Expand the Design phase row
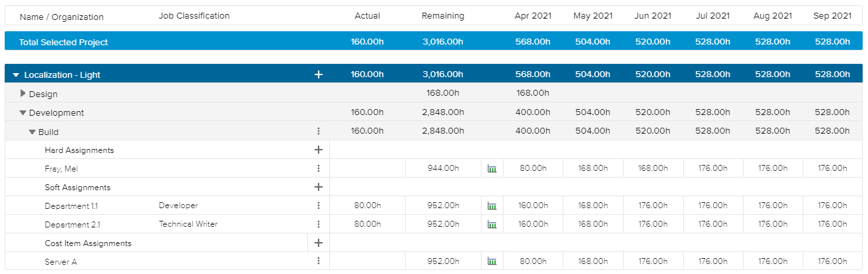 [x=23, y=94]
